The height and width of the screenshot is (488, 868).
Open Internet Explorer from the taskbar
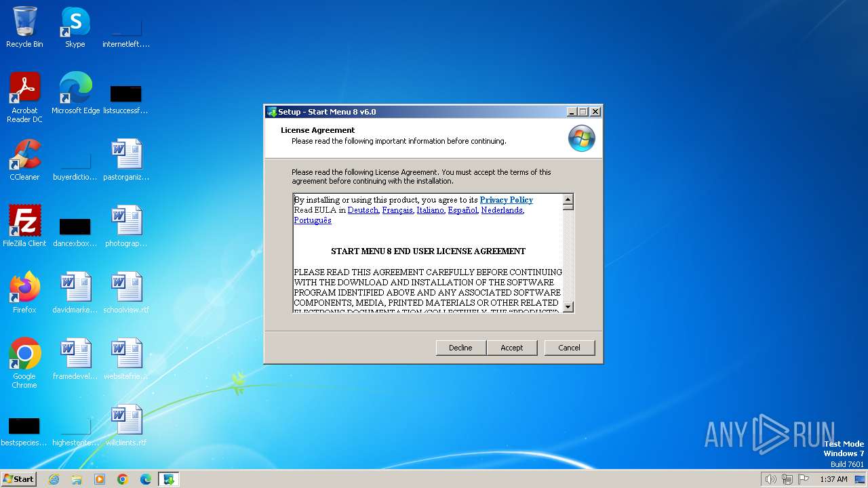[54, 479]
